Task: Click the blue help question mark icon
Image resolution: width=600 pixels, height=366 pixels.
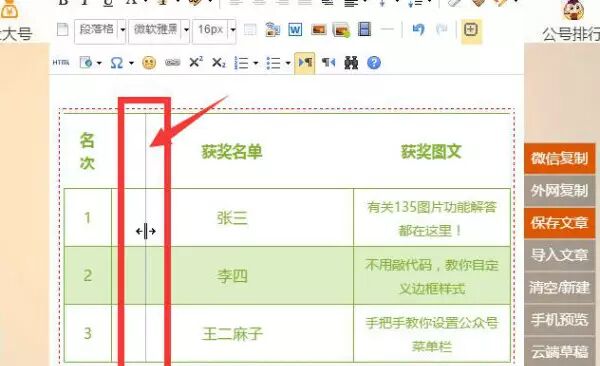Action: click(x=374, y=62)
